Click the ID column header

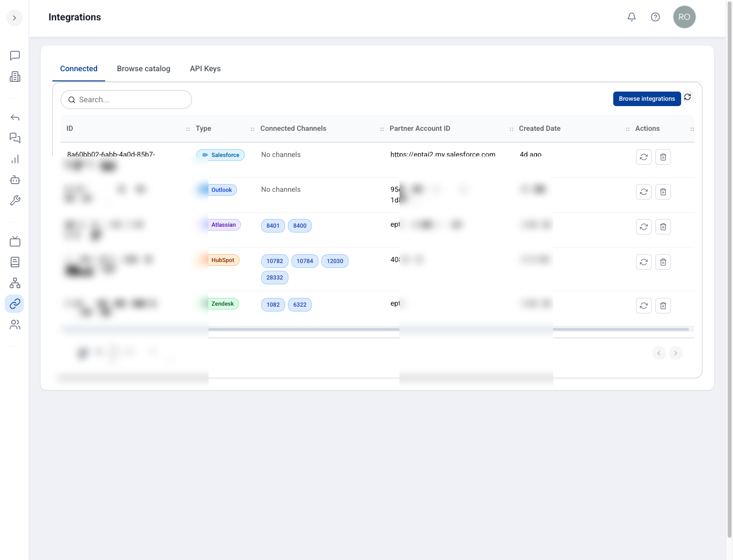click(70, 128)
